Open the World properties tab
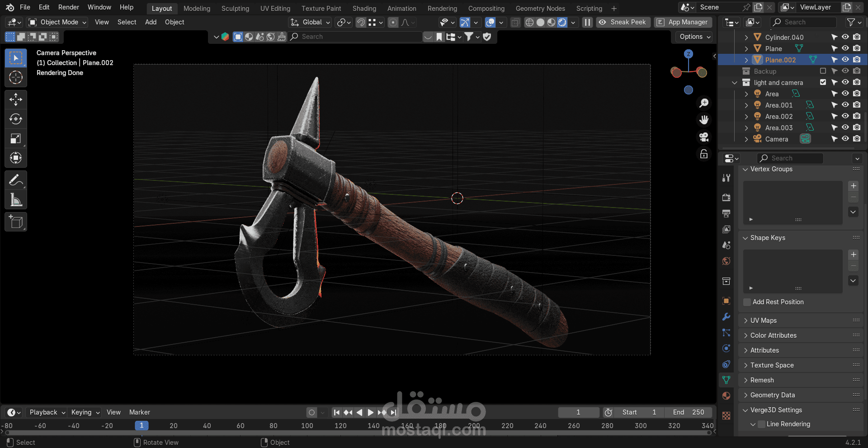 tap(726, 261)
